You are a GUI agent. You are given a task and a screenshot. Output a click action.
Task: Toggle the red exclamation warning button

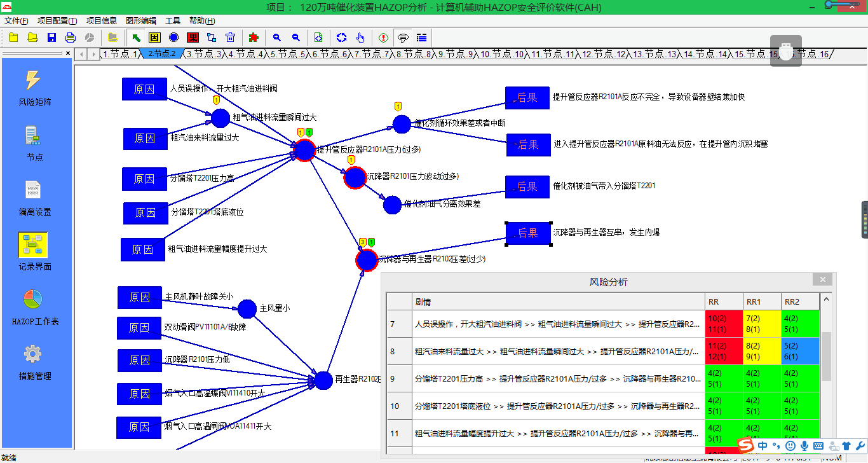pyautogui.click(x=383, y=38)
